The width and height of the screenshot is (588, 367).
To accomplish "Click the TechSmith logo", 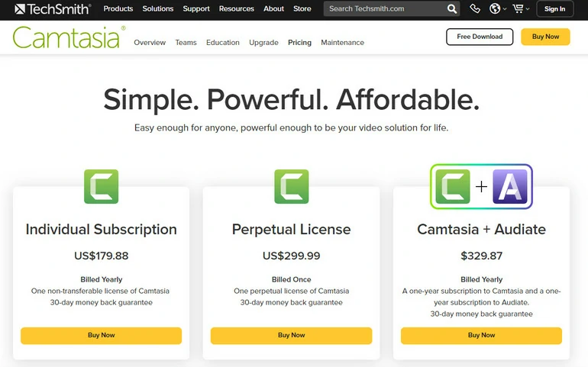I will pyautogui.click(x=53, y=8).
